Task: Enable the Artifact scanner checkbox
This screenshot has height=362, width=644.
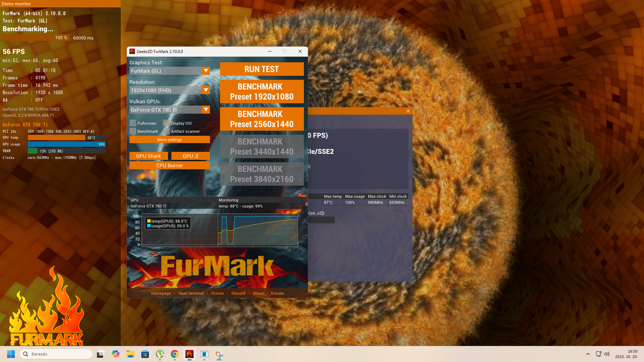Action: 166,131
